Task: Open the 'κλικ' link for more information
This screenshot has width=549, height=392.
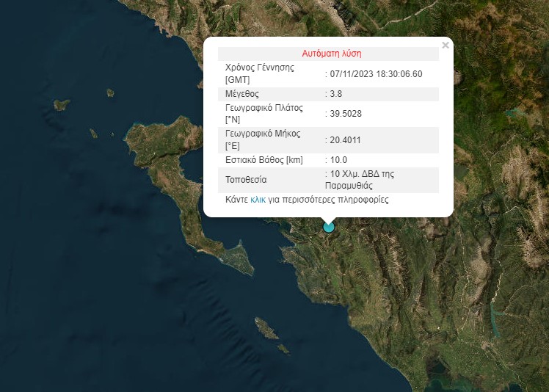Action: pyautogui.click(x=258, y=200)
